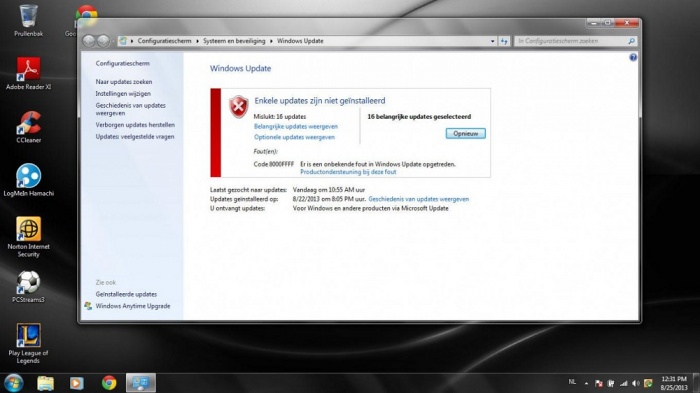Screen dimensions: 700x393
Task: Click the back navigation arrow
Action: pyautogui.click(x=89, y=41)
